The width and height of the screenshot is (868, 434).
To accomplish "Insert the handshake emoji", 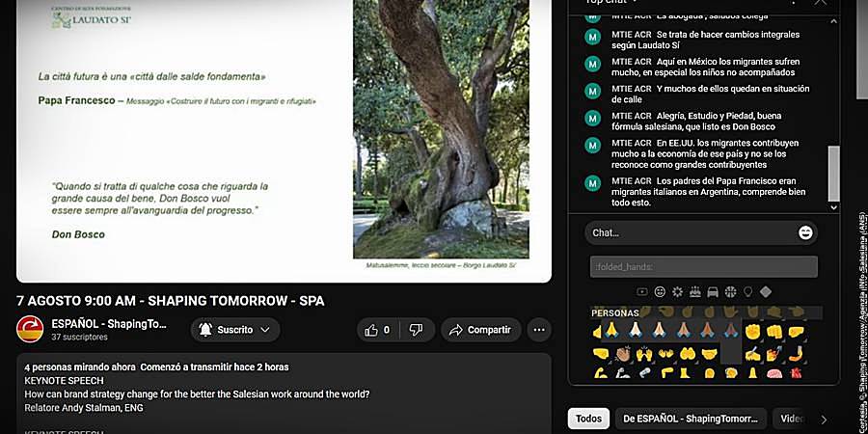I will (710, 353).
